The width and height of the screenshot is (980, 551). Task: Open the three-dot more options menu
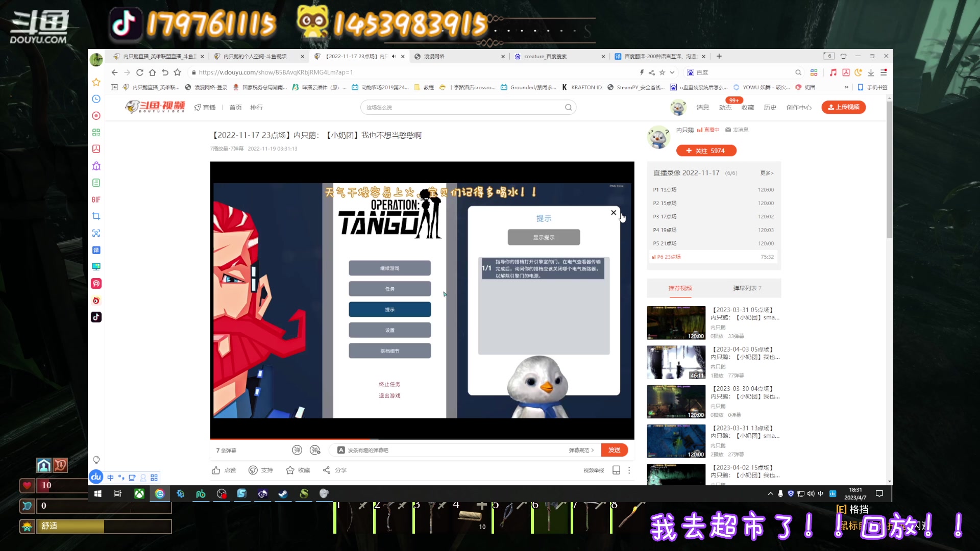(629, 470)
